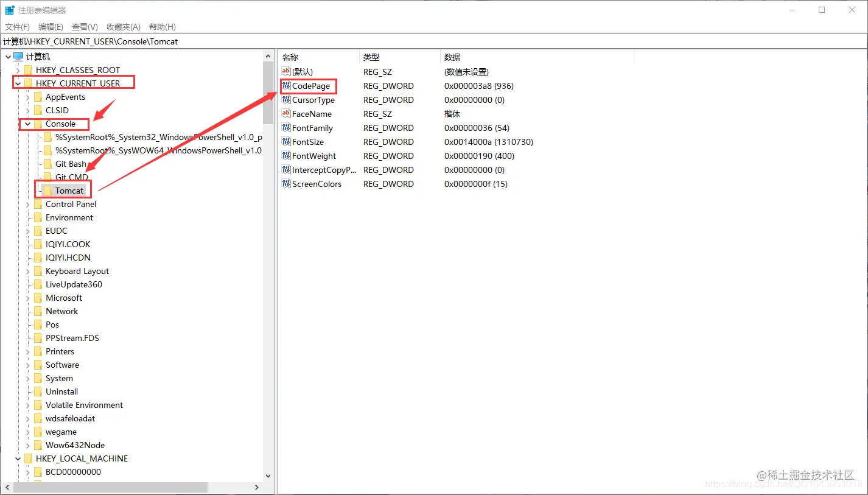
Task: Collapse the 计算机 root node
Action: pos(8,57)
